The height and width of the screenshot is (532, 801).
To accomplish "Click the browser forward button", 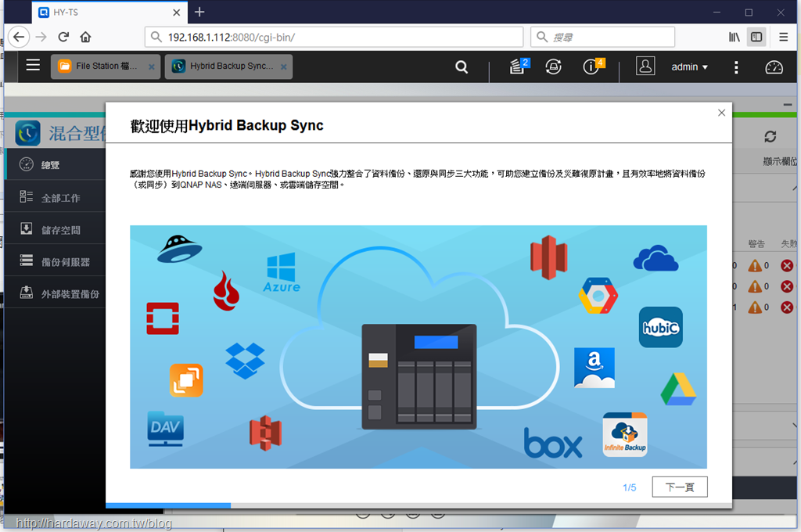I will 41,37.
